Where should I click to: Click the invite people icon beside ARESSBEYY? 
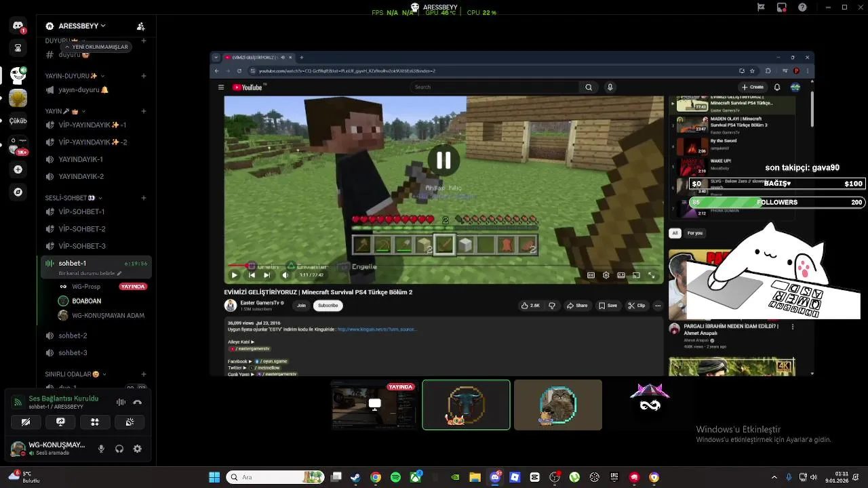140,26
